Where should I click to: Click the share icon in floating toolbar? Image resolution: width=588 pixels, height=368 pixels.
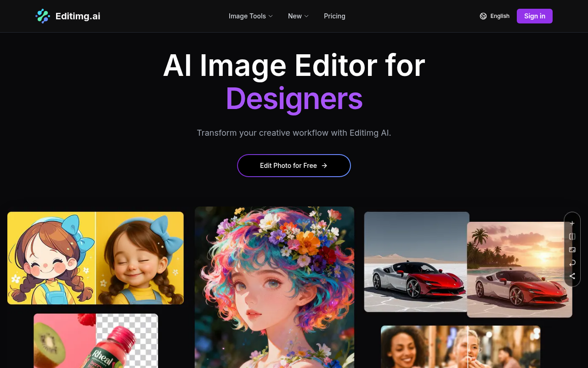click(572, 276)
